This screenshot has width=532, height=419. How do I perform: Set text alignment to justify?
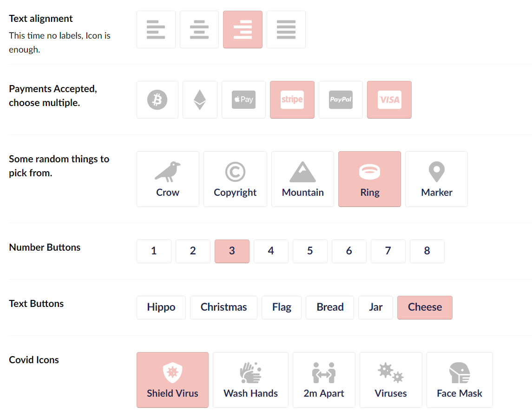pyautogui.click(x=286, y=29)
